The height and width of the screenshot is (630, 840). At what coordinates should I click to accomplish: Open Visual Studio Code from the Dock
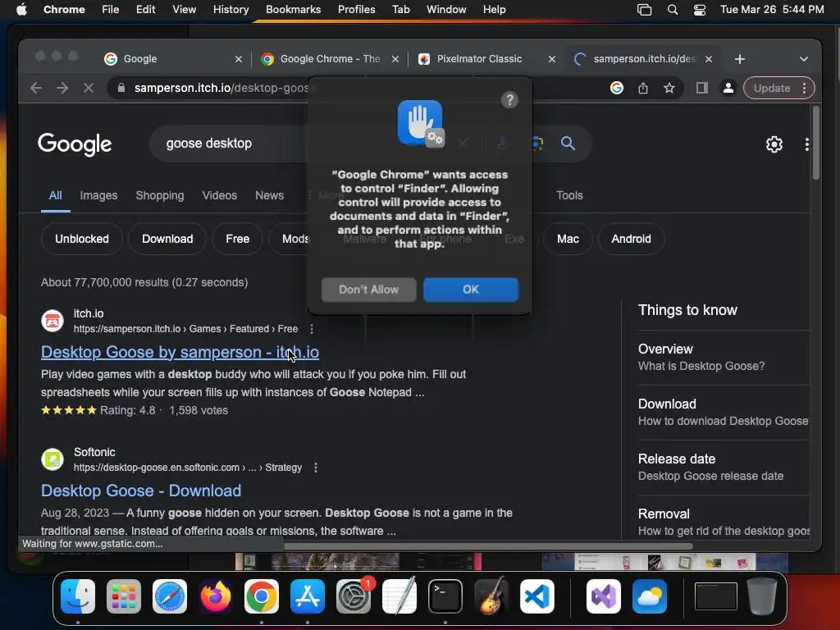(x=536, y=596)
